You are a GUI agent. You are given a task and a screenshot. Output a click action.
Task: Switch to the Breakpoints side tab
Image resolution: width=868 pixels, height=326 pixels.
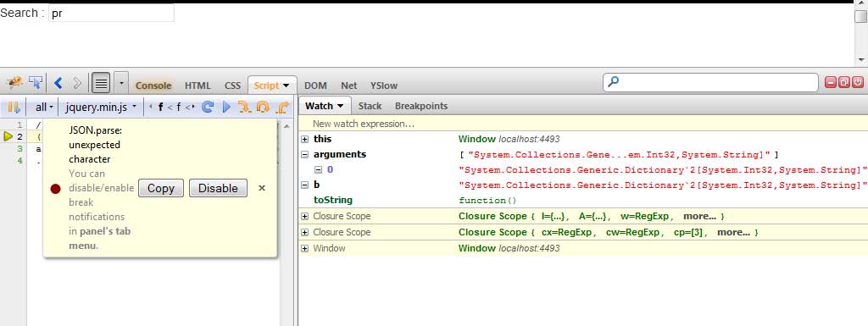click(x=421, y=106)
